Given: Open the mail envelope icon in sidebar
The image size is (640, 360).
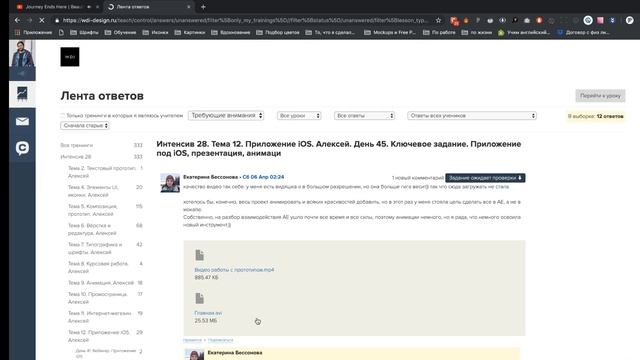Looking at the screenshot, I should pos(22,121).
